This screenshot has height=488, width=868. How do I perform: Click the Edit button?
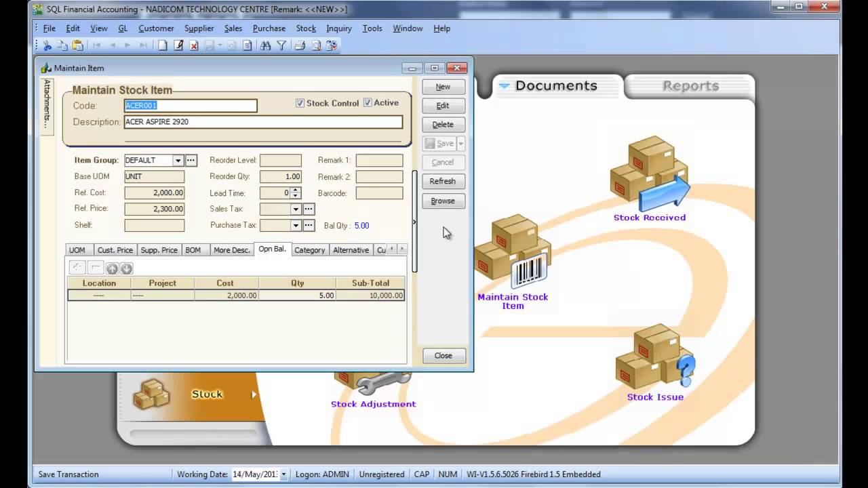(x=443, y=106)
